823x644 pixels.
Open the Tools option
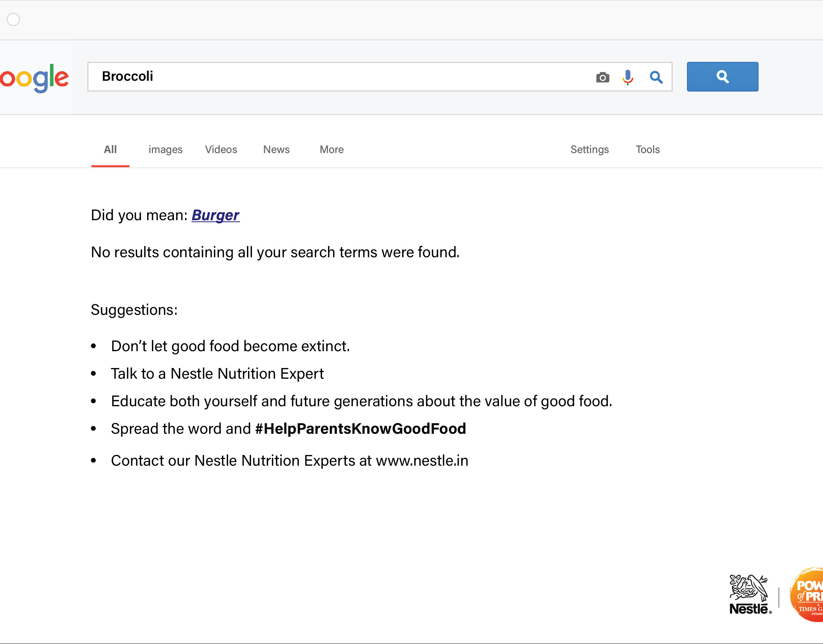648,150
